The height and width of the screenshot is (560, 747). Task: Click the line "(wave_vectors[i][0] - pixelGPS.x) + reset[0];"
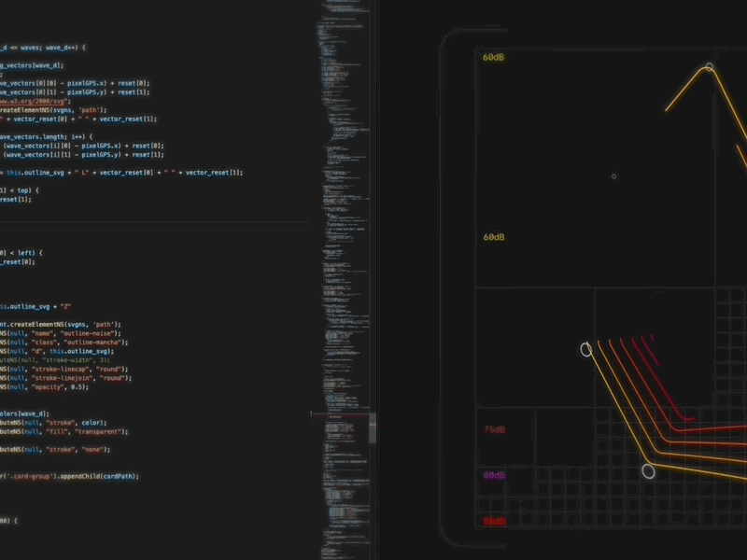pos(82,146)
